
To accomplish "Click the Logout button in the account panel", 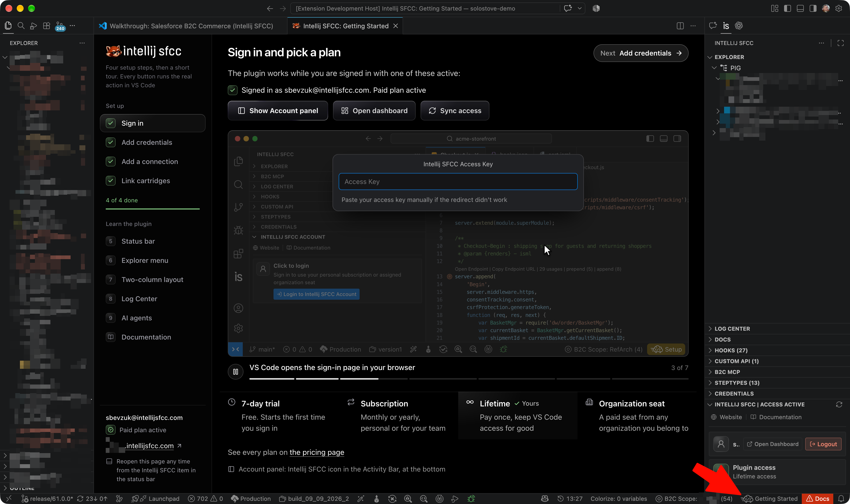I will click(x=823, y=444).
